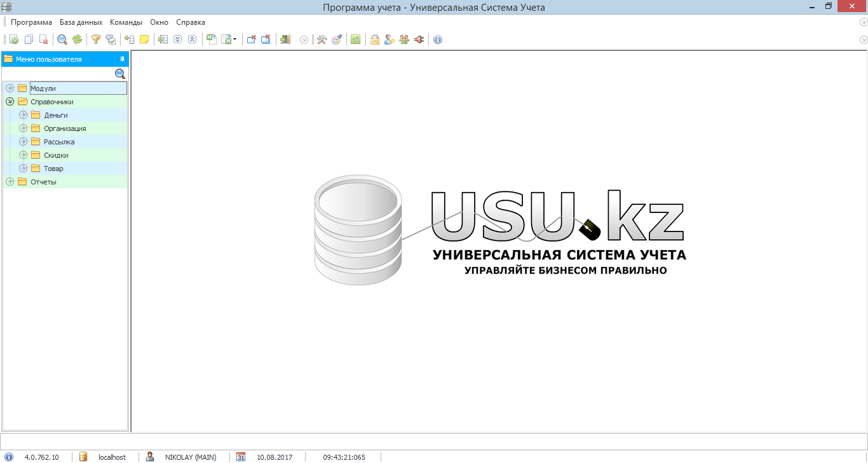The height and width of the screenshot is (463, 868).
Task: Select the Товар folder label
Action: [53, 169]
